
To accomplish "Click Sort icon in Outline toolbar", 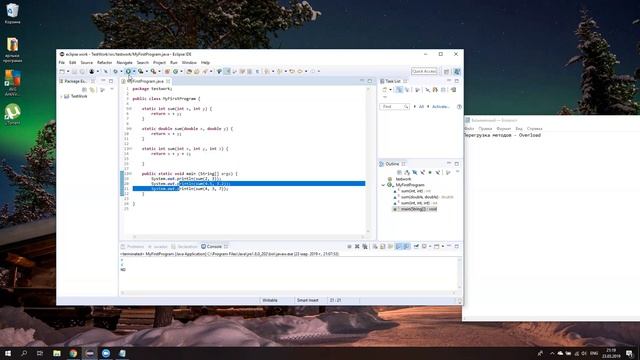I will coord(407,172).
